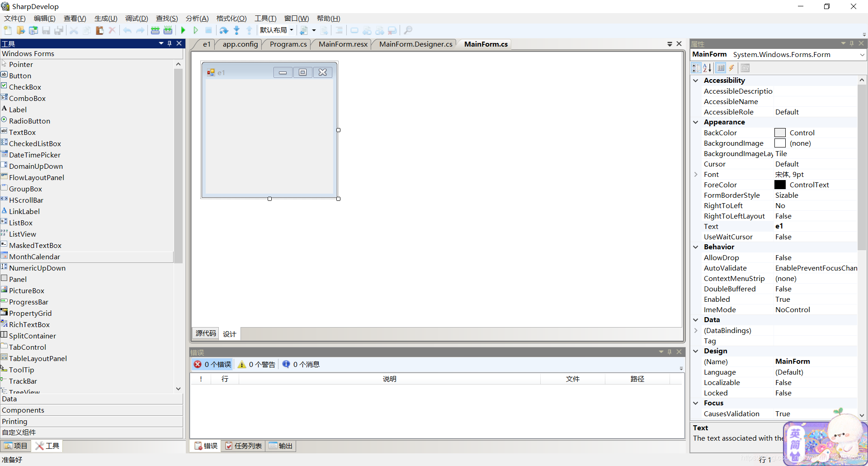Switch property grid to Categorized view
This screenshot has width=868, height=466.
696,68
